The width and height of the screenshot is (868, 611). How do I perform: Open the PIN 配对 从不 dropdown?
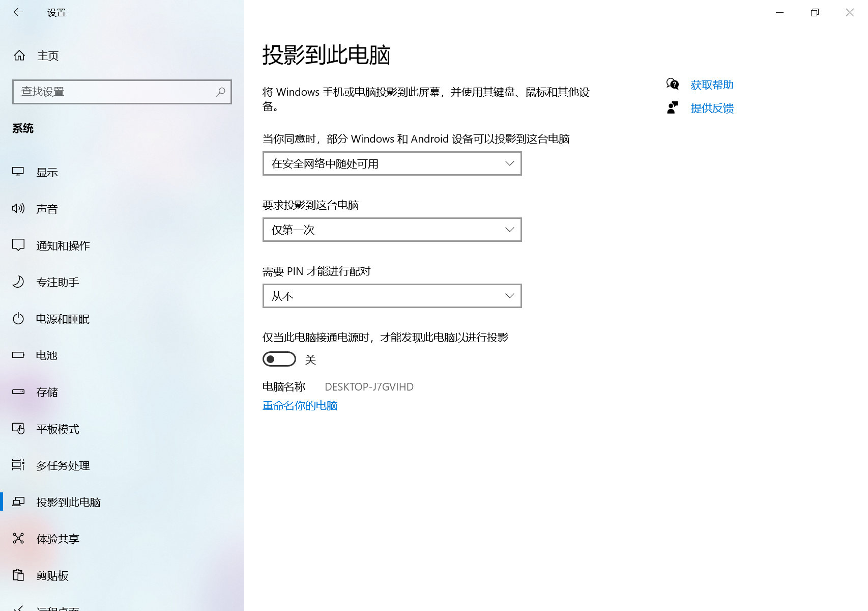(x=392, y=296)
